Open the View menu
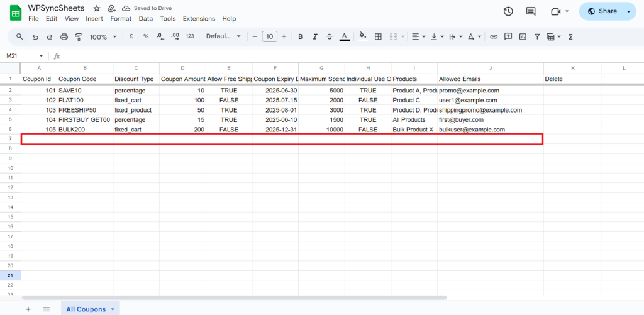Viewport: 644px width, 315px height. pos(72,18)
